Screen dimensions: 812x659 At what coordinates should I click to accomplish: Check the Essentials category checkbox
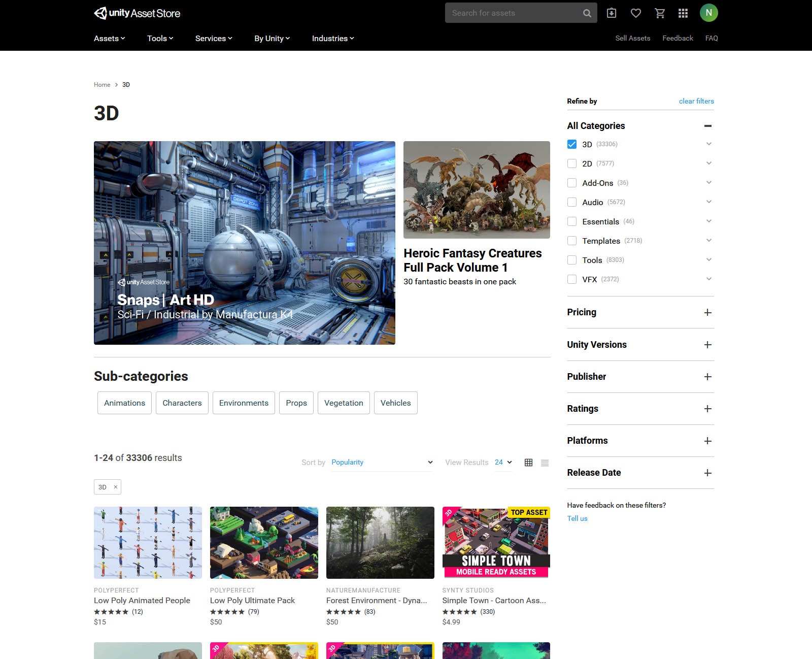[x=572, y=221]
